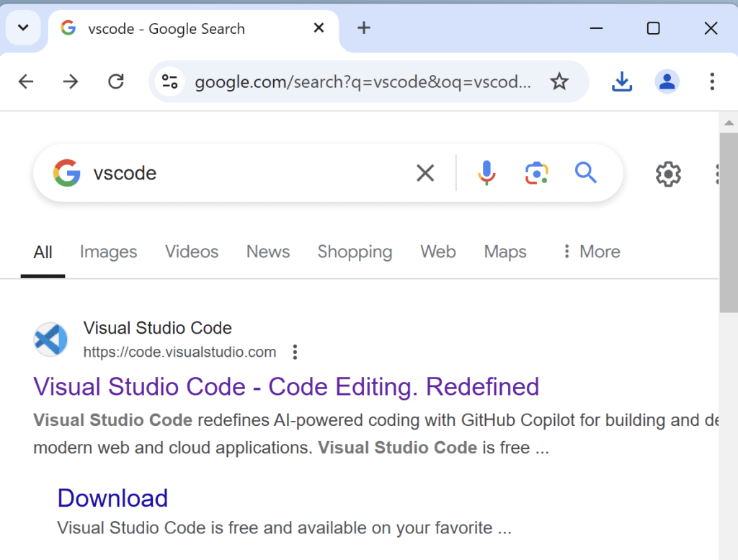Click the page scrollbar thumb
The height and width of the screenshot is (560, 738).
[729, 222]
